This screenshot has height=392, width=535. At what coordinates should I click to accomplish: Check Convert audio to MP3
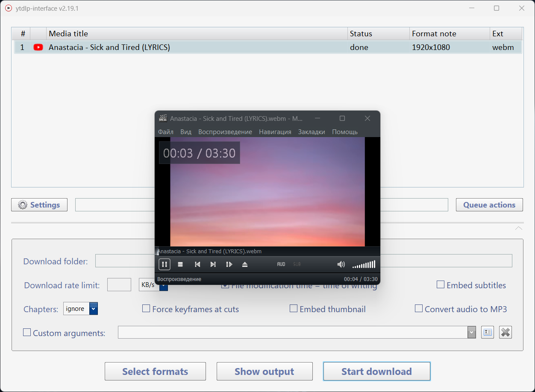(419, 308)
